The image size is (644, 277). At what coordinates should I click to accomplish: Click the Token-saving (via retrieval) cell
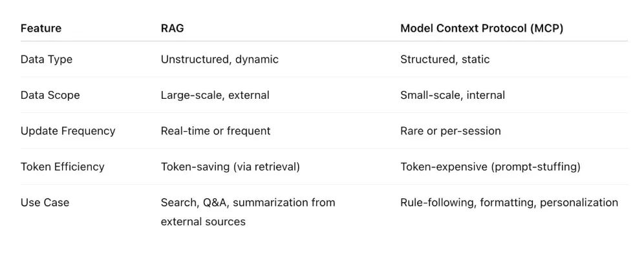coord(230,167)
